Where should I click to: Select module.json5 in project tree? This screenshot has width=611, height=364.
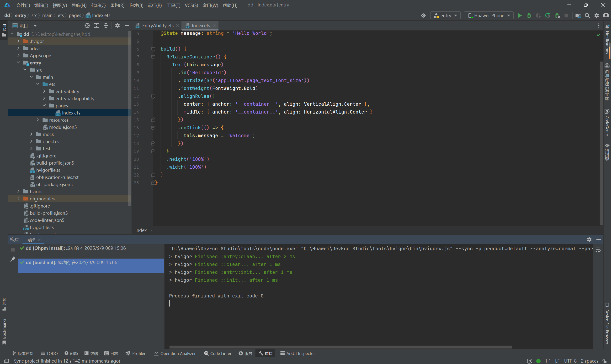coord(63,127)
